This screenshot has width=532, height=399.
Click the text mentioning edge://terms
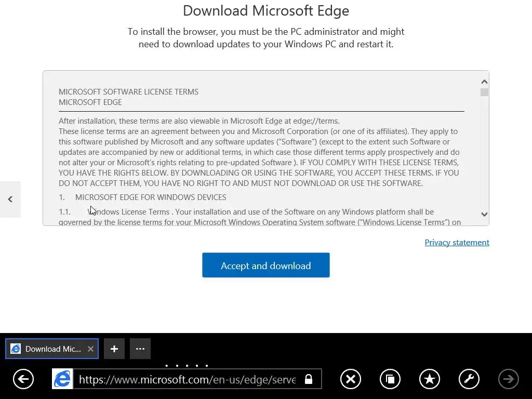click(x=199, y=121)
